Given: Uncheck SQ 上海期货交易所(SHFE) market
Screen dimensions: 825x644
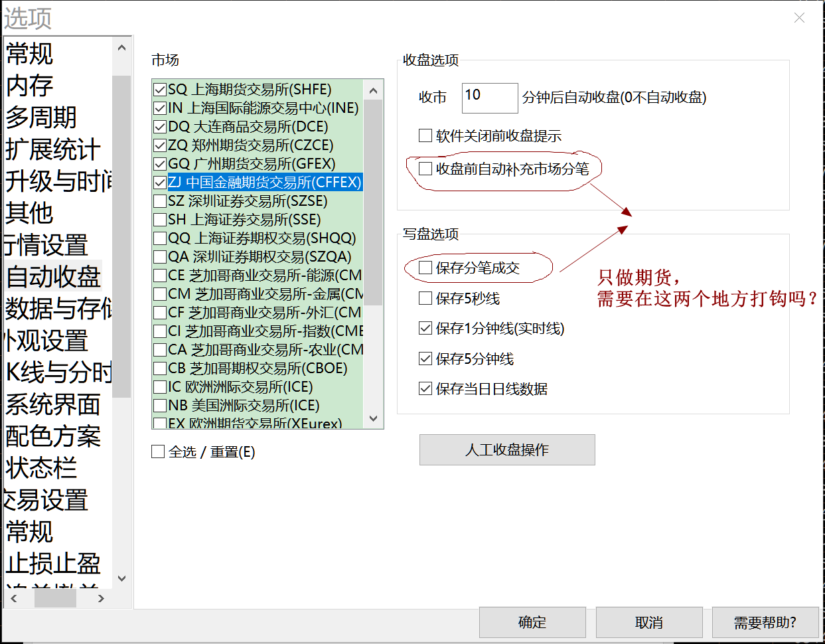Looking at the screenshot, I should pyautogui.click(x=160, y=89).
